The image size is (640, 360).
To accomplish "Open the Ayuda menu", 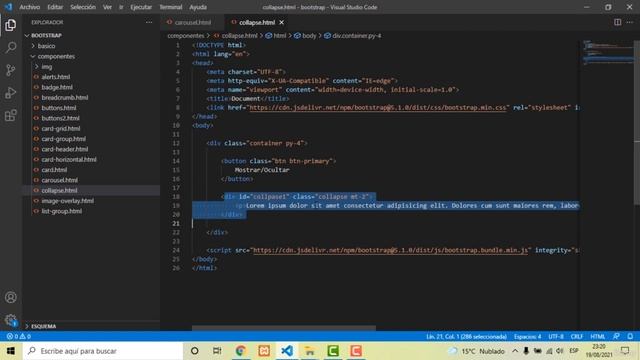I will pos(198,7).
